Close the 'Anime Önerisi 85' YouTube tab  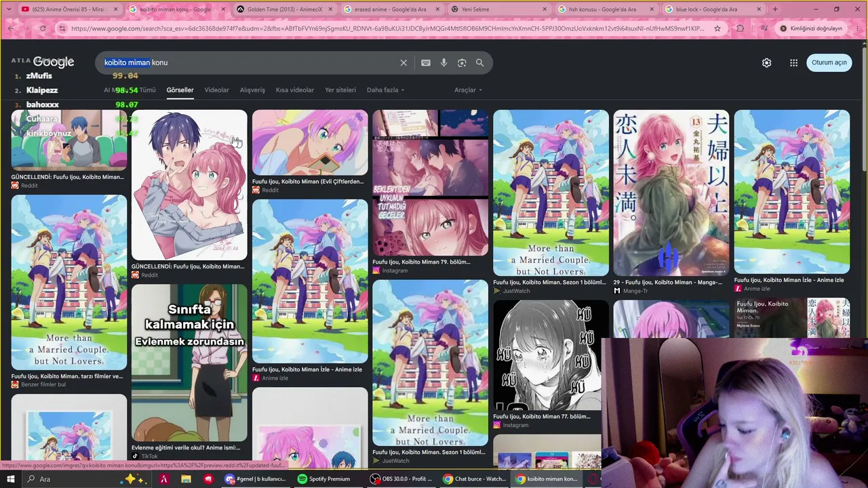(x=115, y=9)
